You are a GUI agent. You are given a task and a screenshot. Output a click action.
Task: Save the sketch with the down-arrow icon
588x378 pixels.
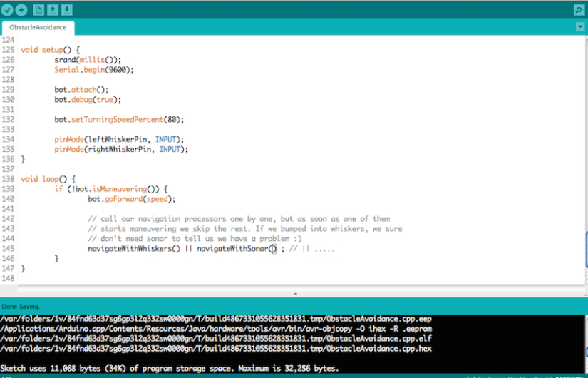(67, 10)
